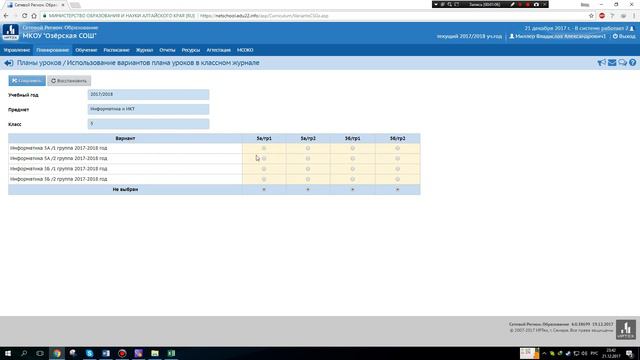Image resolution: width=640 pixels, height=360 pixels.
Task: Select Информатика 5А /2 группа for column 5а/гр2
Action: (x=308, y=158)
